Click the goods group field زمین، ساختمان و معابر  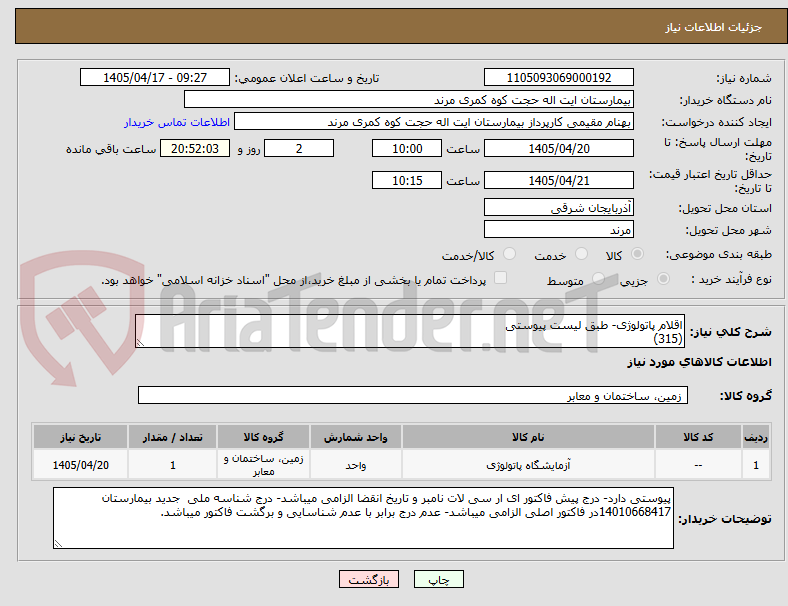pyautogui.click(x=413, y=395)
